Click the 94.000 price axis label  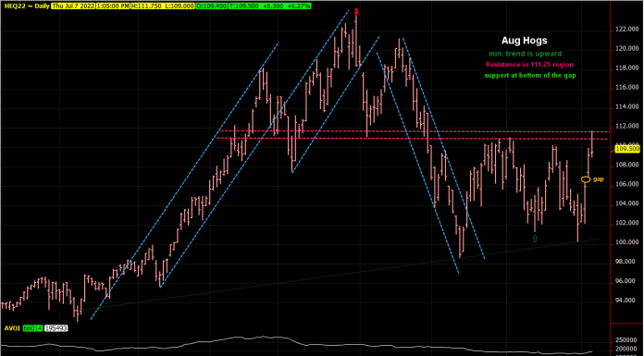point(625,301)
